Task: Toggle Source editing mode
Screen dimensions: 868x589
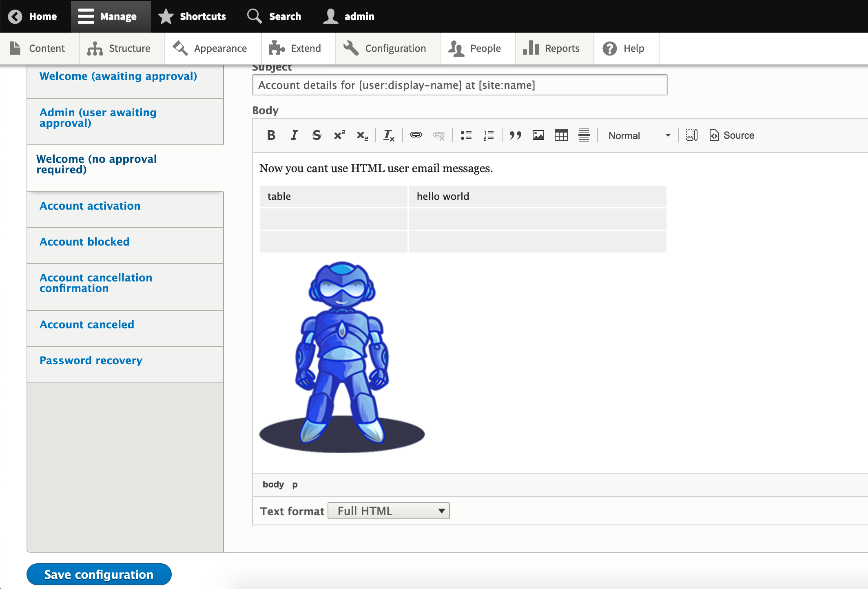Action: point(732,135)
